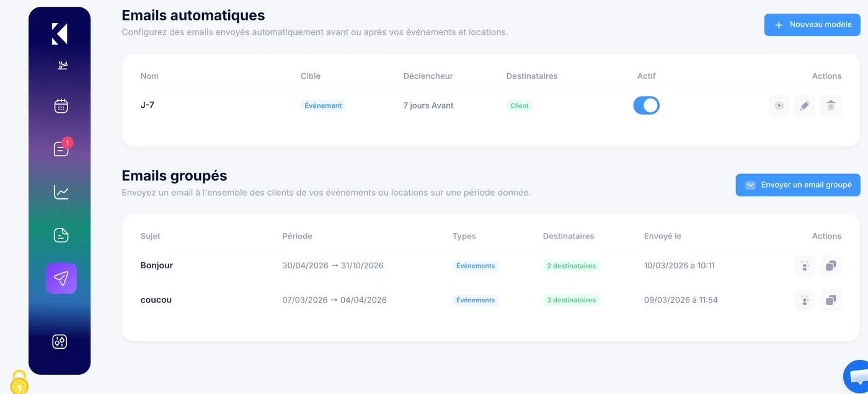Click the Nom column header
The width and height of the screenshot is (868, 394).
(149, 76)
